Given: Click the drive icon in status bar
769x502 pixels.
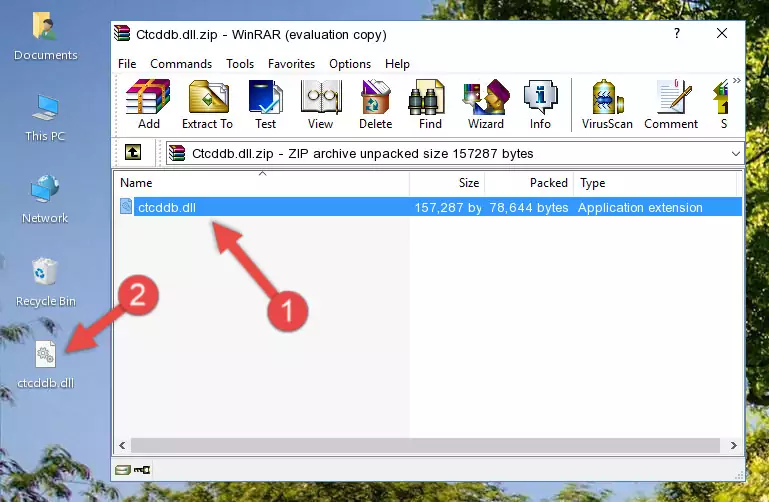Looking at the screenshot, I should coord(123,470).
